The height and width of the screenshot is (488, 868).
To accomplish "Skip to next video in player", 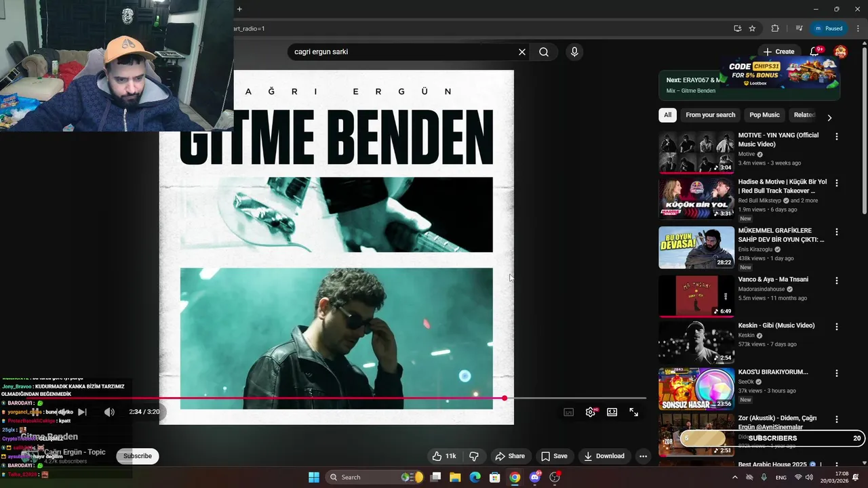I will pyautogui.click(x=82, y=412).
